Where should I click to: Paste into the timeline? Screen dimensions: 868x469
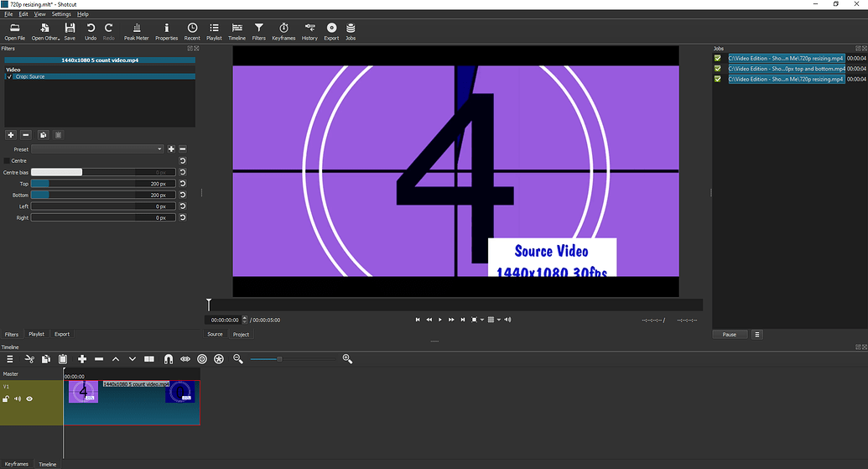[63, 359]
